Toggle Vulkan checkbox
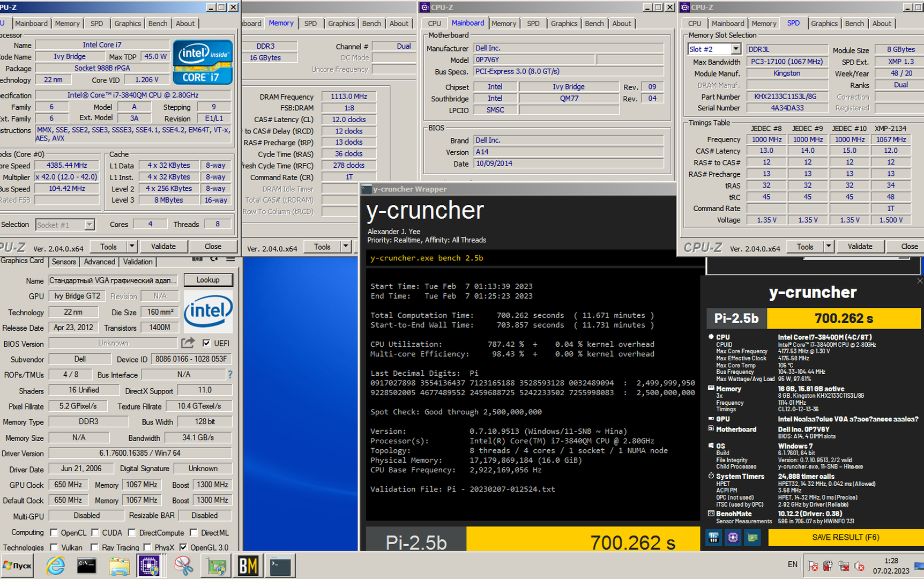The image size is (924, 579). (54, 547)
